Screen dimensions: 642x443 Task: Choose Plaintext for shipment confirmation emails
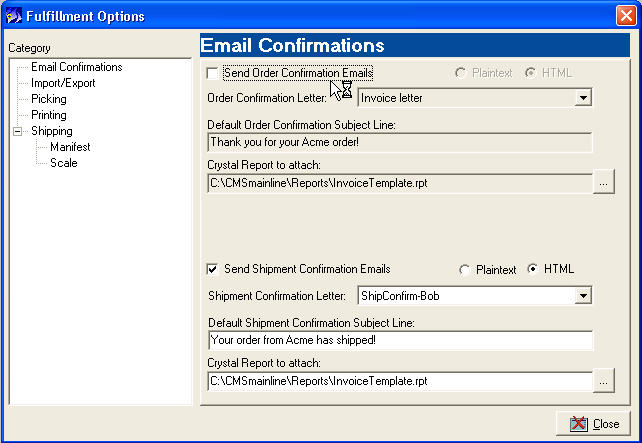point(464,270)
